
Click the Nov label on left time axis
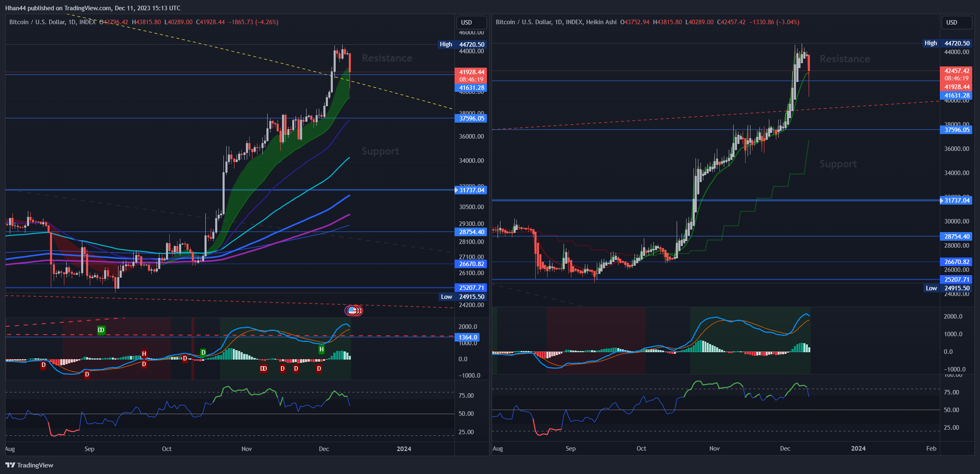[246, 449]
